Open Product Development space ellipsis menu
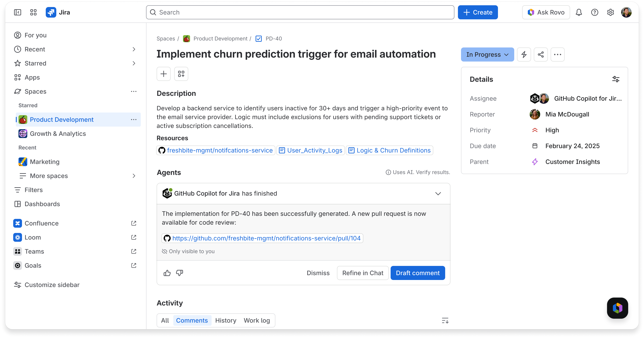 134,120
